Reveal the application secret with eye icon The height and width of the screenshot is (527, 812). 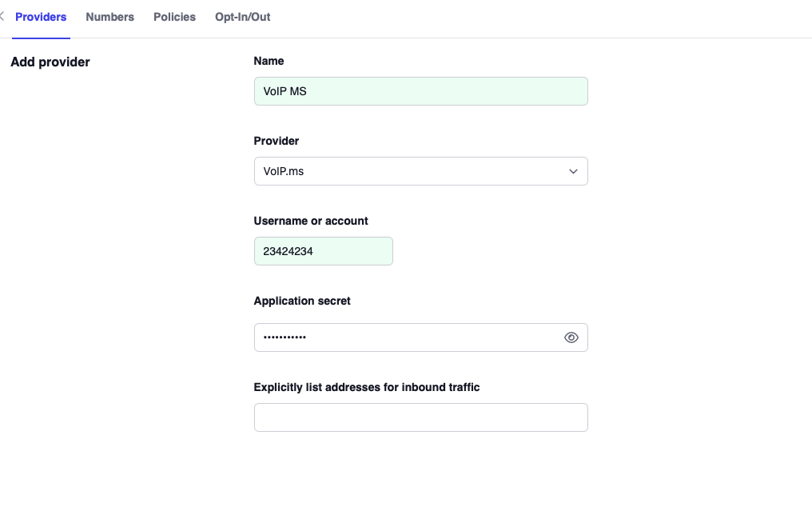point(571,337)
